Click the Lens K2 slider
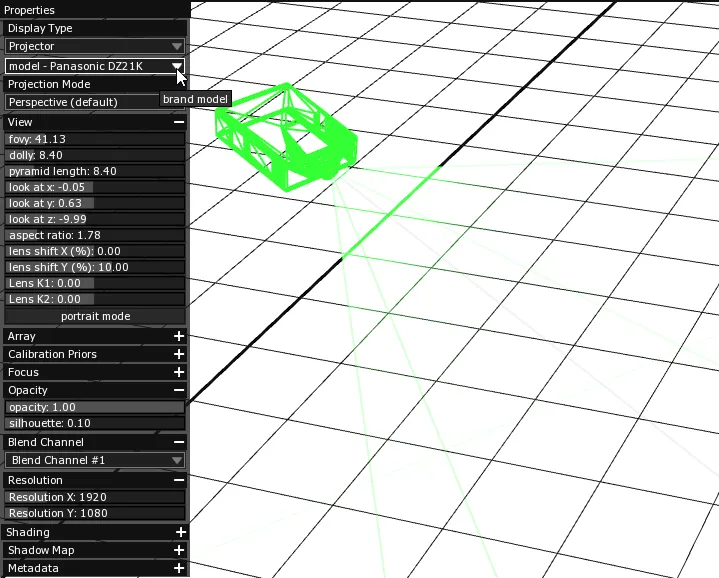The image size is (719, 578). (95, 299)
